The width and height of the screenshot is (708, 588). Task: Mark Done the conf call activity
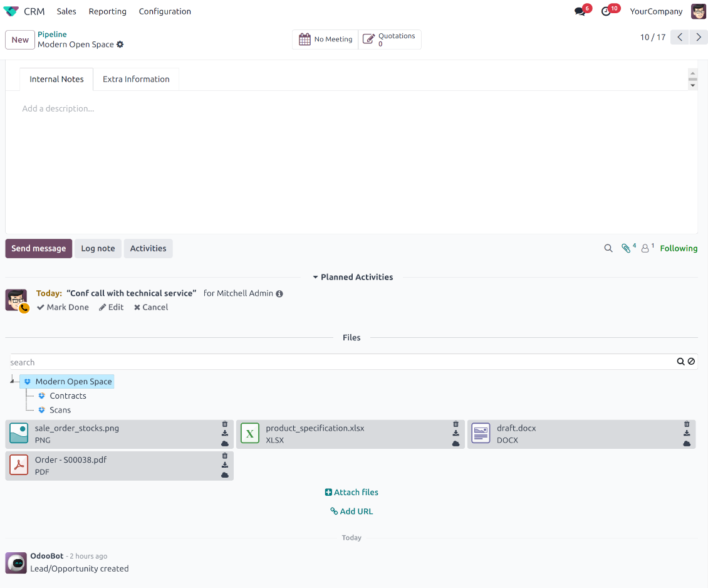[x=63, y=307]
